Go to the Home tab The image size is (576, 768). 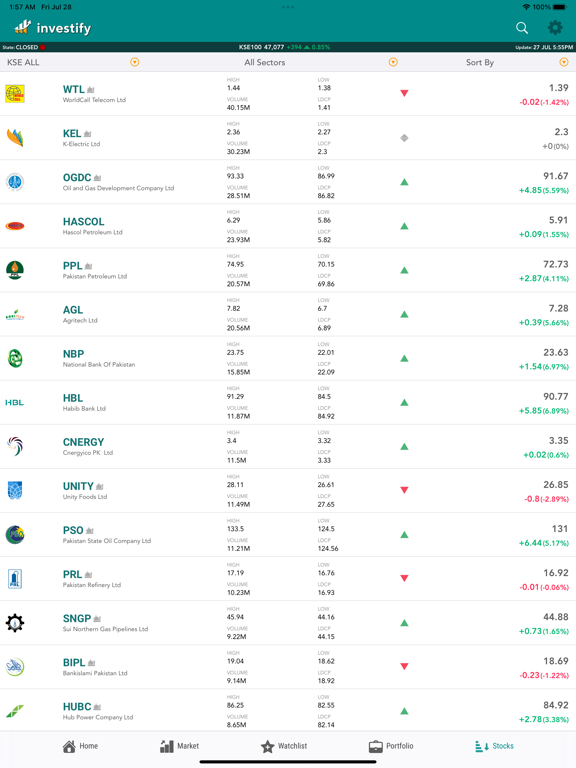[80, 746]
